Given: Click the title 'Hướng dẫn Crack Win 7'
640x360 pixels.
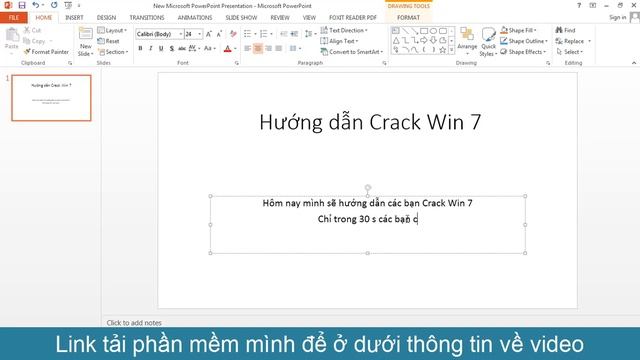Looking at the screenshot, I should point(370,122).
